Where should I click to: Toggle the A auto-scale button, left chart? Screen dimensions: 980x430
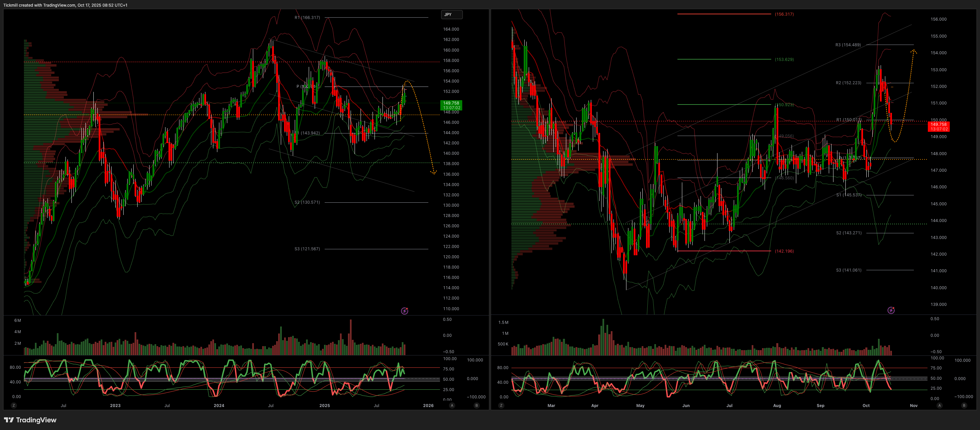[452, 406]
